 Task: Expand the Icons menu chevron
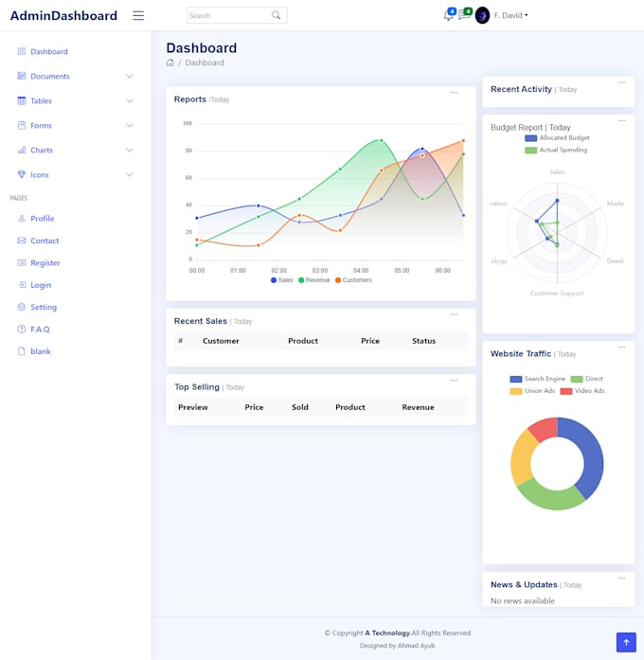130,174
